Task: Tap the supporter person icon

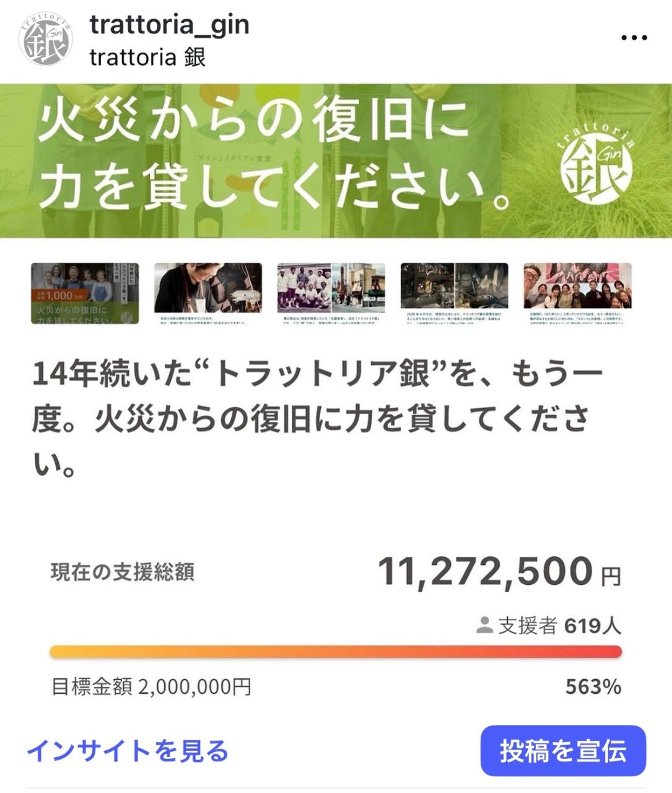Action: coord(484,626)
